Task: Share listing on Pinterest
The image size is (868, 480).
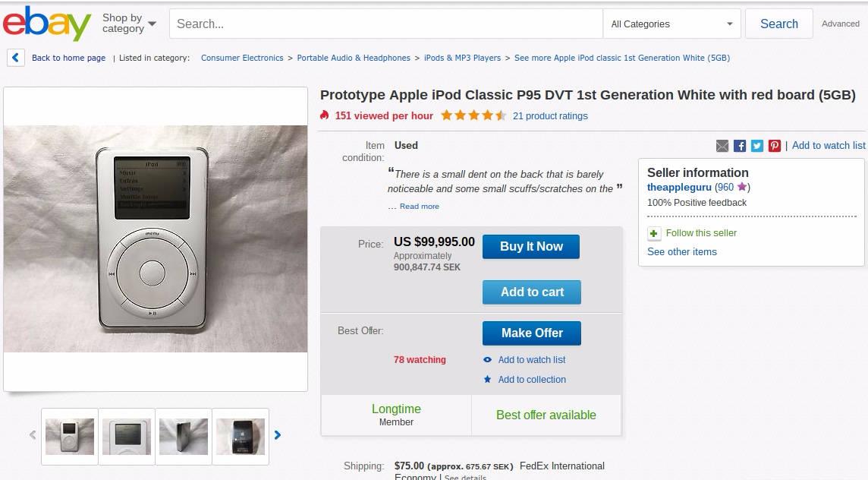Action: [x=775, y=146]
